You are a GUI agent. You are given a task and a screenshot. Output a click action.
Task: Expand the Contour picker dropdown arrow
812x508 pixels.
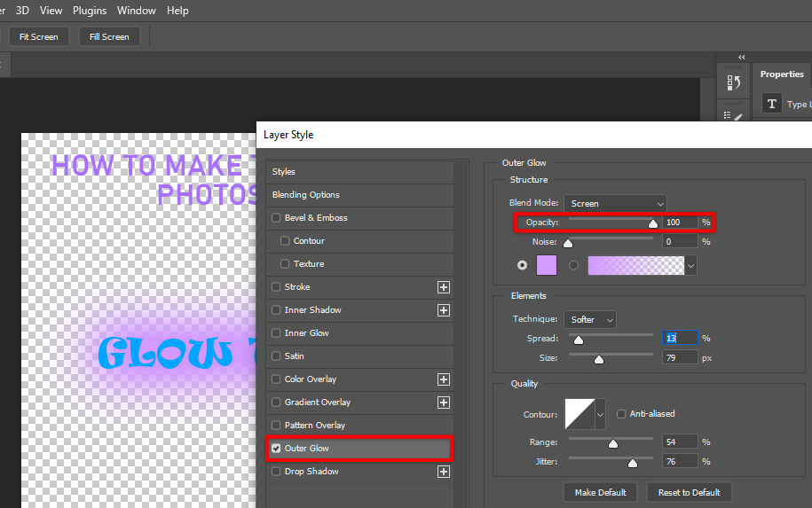[x=600, y=414]
